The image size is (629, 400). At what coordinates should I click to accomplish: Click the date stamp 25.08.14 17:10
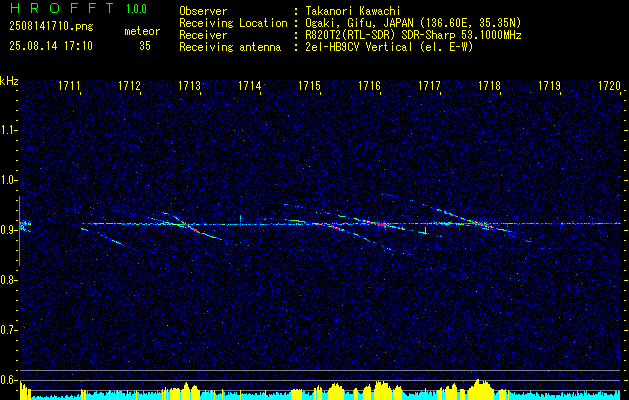51,46
